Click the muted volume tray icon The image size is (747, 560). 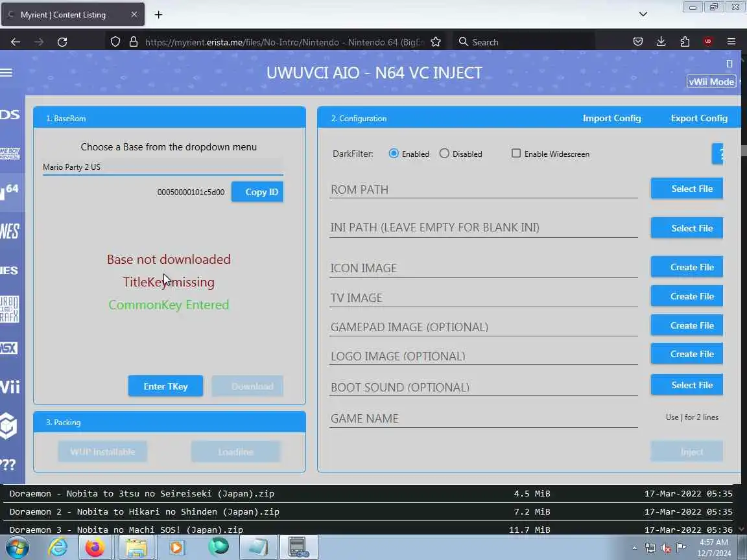[666, 548]
